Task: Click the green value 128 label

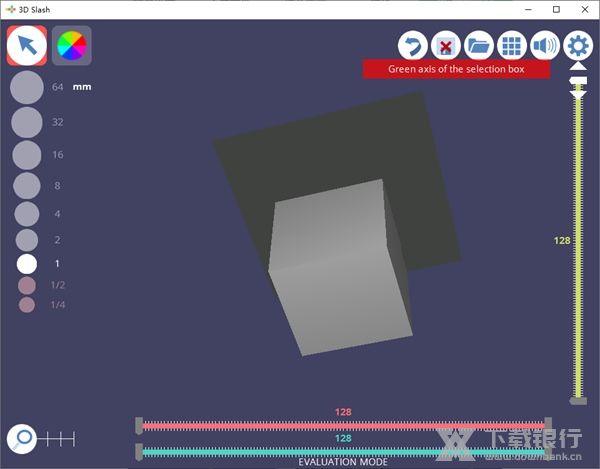Action: pos(562,241)
